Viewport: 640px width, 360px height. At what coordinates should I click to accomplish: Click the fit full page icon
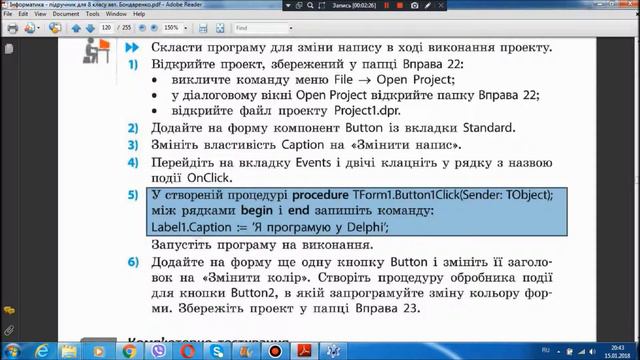(x=220, y=28)
